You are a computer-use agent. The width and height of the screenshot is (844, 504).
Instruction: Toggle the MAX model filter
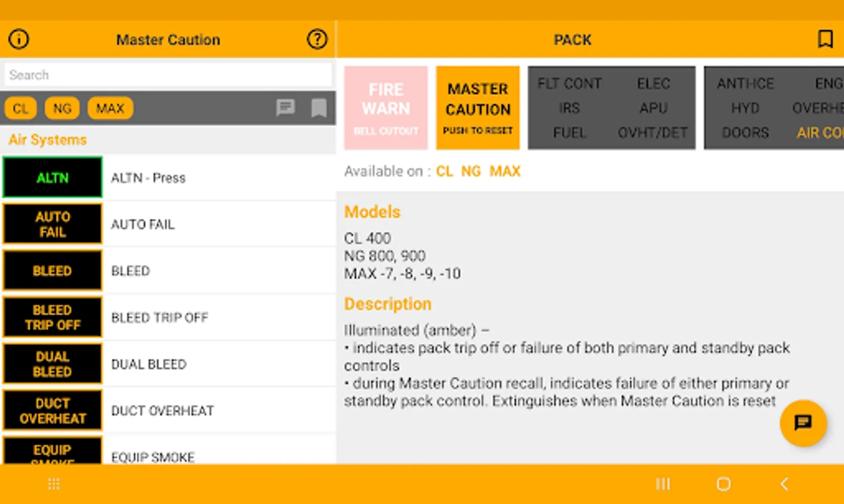point(110,108)
